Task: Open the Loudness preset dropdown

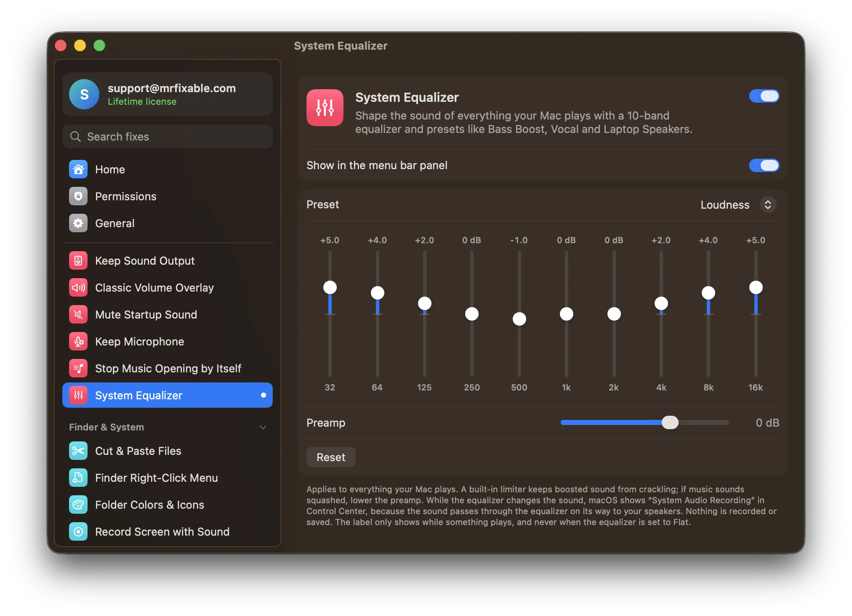Action: coord(738,205)
